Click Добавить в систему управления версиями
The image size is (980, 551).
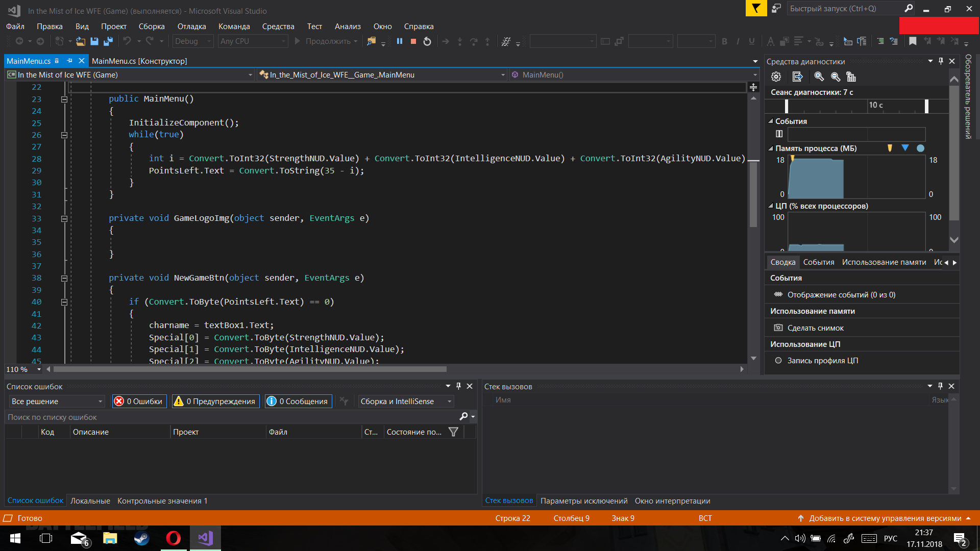coord(885,518)
